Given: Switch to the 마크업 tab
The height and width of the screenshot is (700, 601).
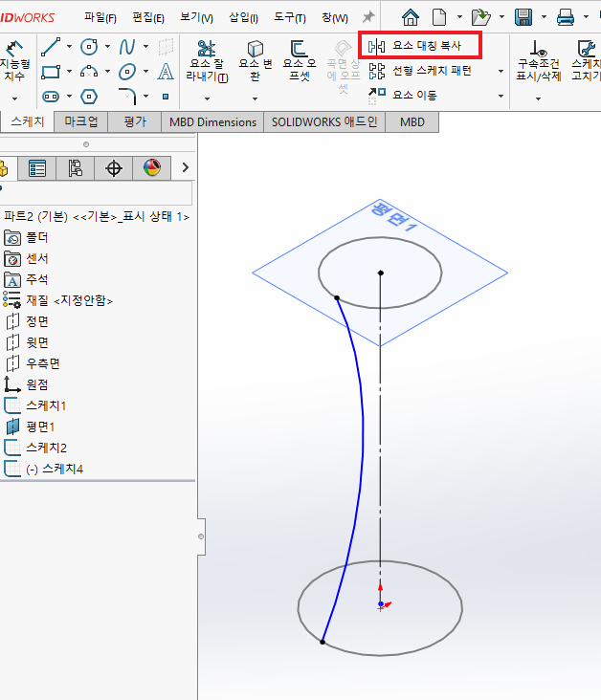Looking at the screenshot, I should coord(81,121).
